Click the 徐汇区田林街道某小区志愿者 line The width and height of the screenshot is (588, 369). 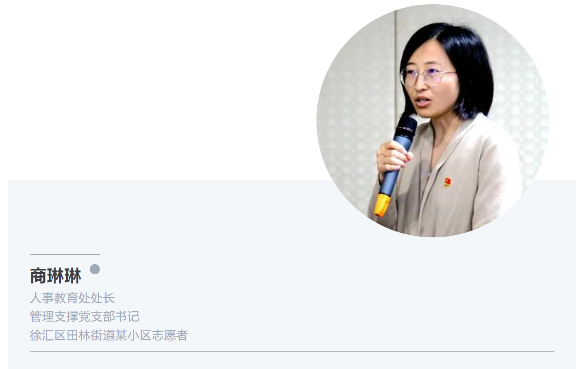coord(109,335)
